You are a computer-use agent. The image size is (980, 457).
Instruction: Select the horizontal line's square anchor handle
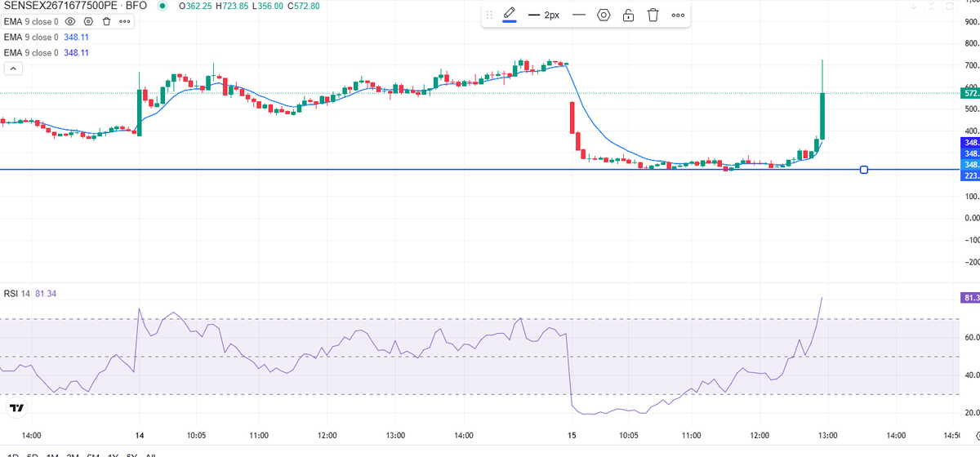click(864, 170)
